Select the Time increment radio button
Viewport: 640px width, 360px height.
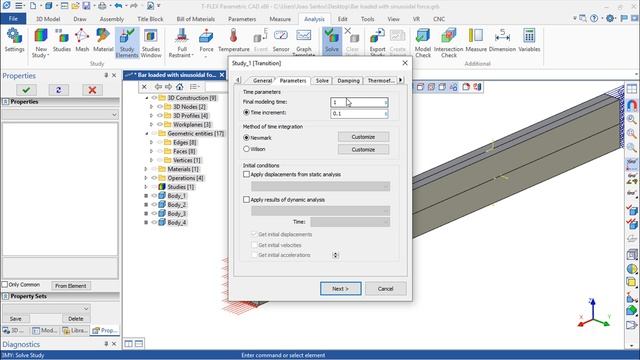[x=246, y=112]
